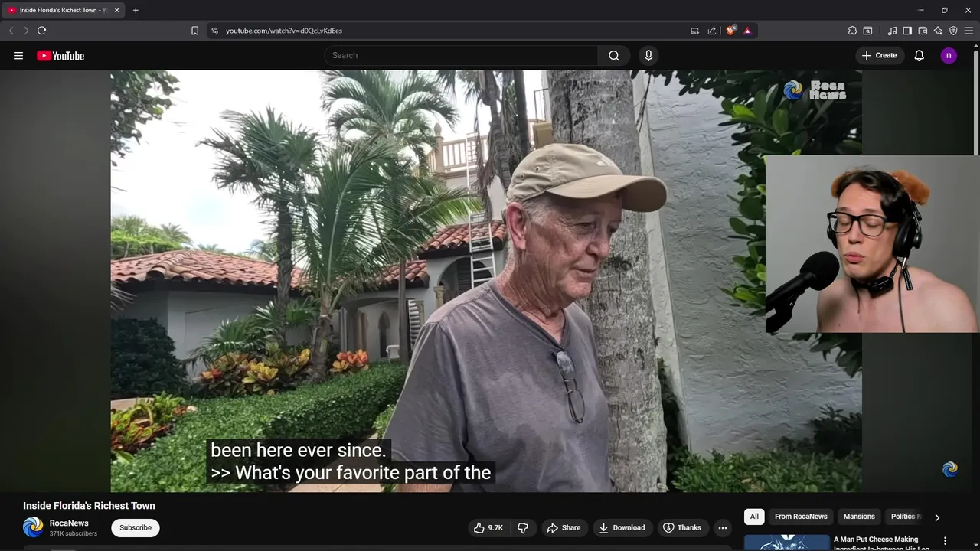Click the RocaNews channel watermark in player
Viewport: 980px width, 551px height.
point(949,469)
